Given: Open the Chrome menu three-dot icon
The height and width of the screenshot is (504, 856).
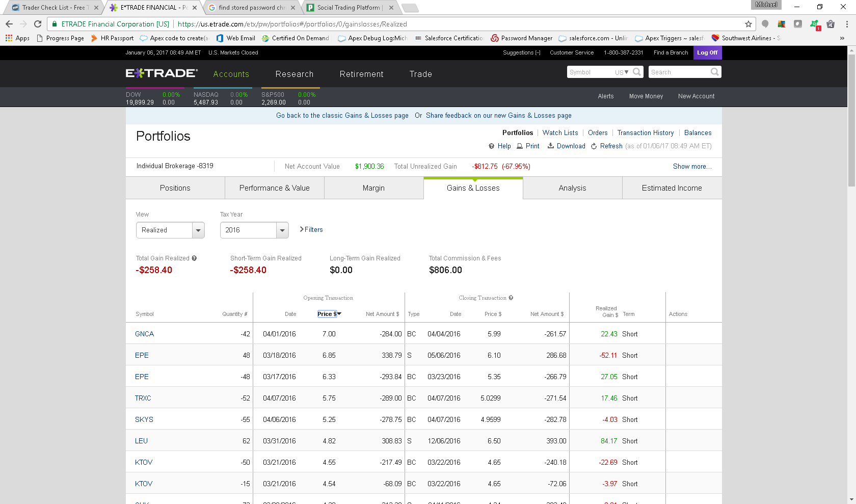Looking at the screenshot, I should tap(847, 24).
